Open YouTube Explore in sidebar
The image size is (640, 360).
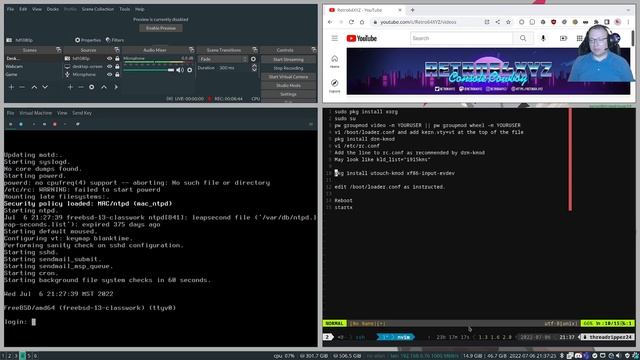pos(335,86)
